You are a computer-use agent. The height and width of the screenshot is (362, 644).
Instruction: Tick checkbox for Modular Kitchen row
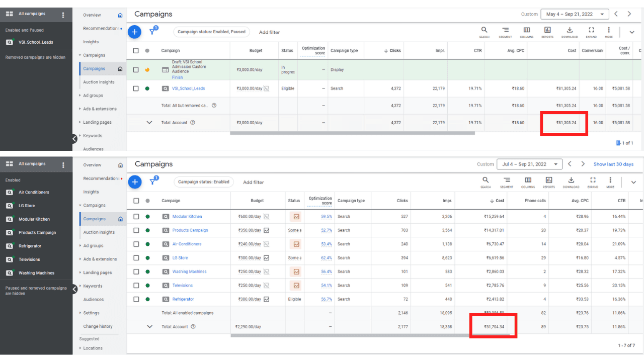136,217
